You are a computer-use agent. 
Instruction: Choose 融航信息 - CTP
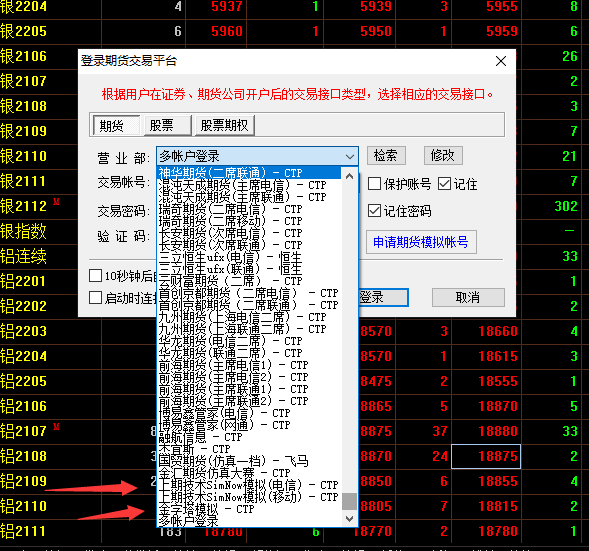click(x=249, y=437)
